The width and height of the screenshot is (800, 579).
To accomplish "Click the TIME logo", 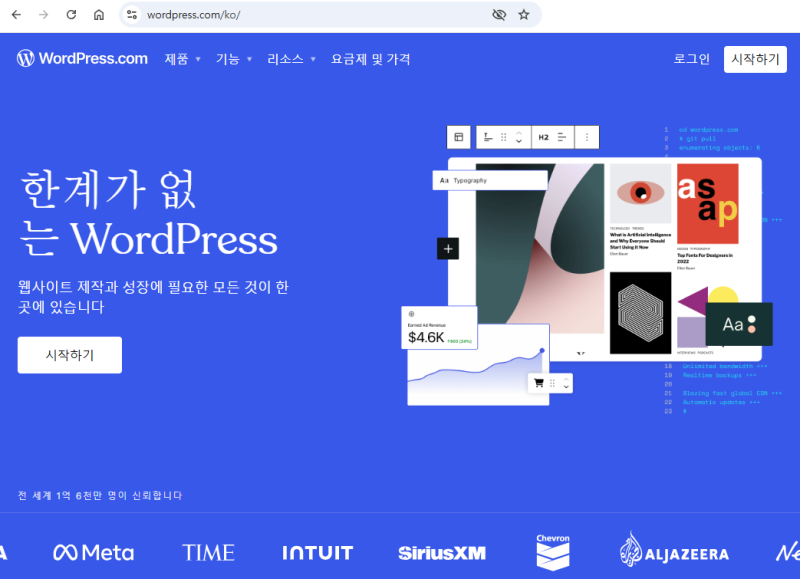I will (x=208, y=553).
